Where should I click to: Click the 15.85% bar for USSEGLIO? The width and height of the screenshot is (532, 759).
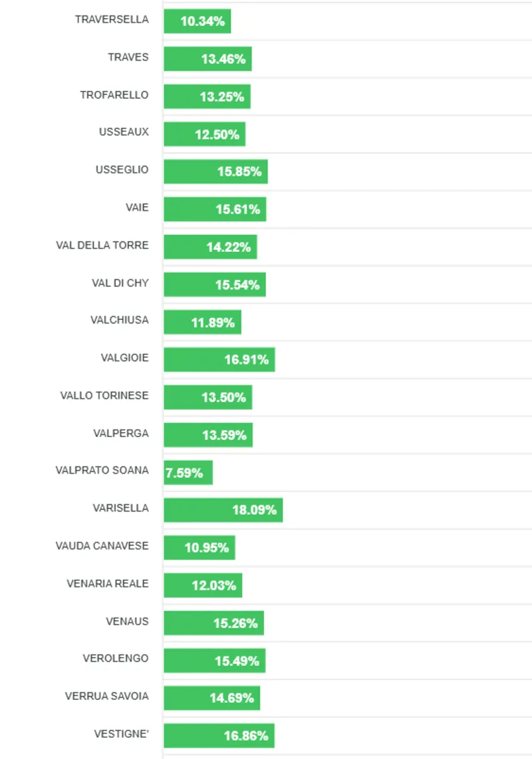(215, 171)
